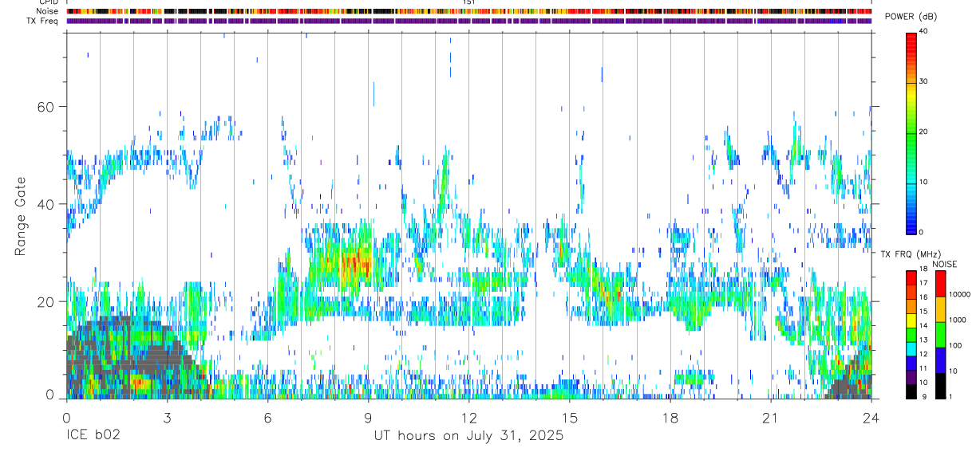980x452 pixels.
Task: Click x-axis tick label '18'
Action: 670,418
